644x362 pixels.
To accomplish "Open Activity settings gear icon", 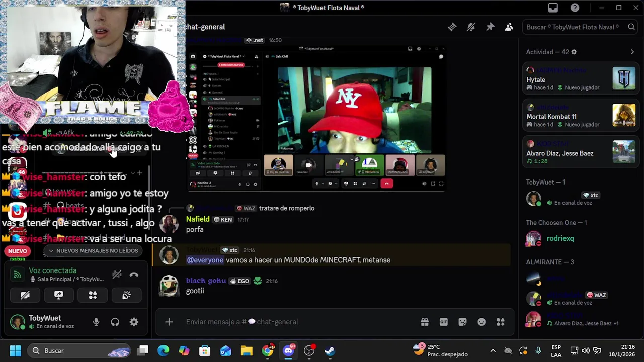I will point(574,52).
